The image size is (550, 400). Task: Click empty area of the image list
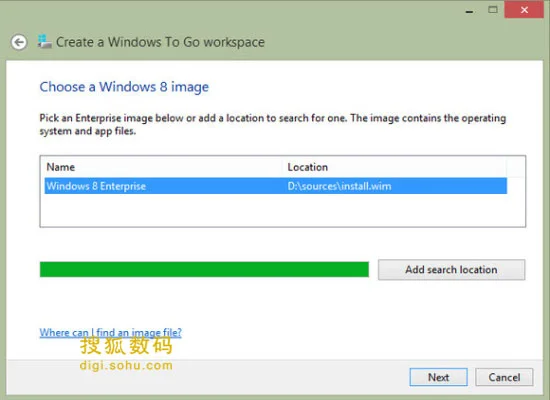pos(283,210)
